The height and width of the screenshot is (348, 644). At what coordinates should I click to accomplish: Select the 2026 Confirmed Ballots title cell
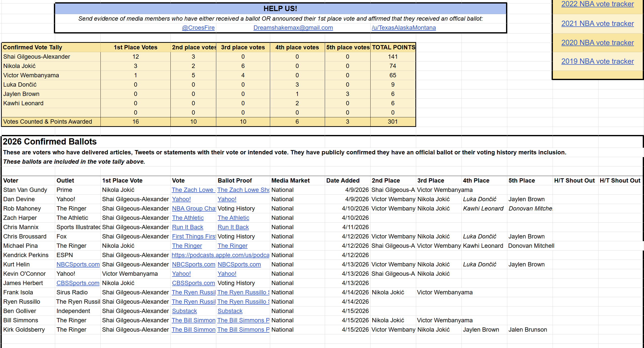tap(50, 142)
